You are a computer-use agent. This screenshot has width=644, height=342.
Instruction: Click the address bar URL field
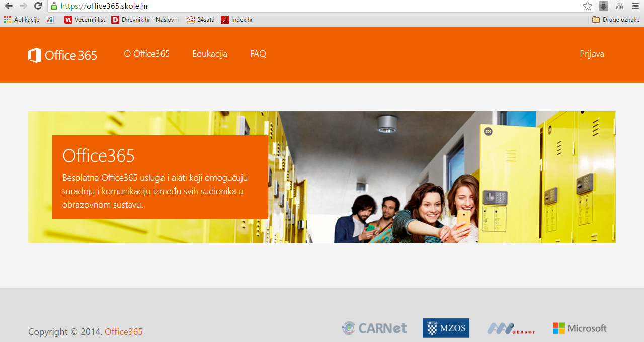tap(319, 6)
